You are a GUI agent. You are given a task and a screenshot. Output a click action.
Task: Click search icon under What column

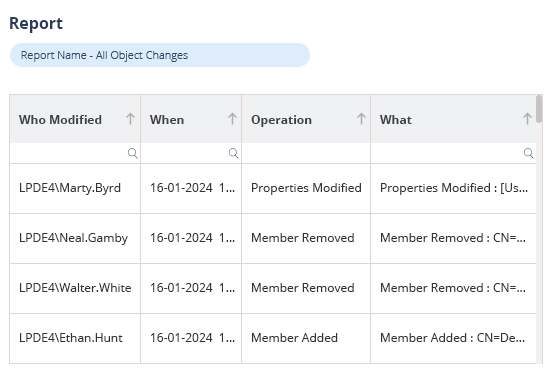[x=528, y=153]
